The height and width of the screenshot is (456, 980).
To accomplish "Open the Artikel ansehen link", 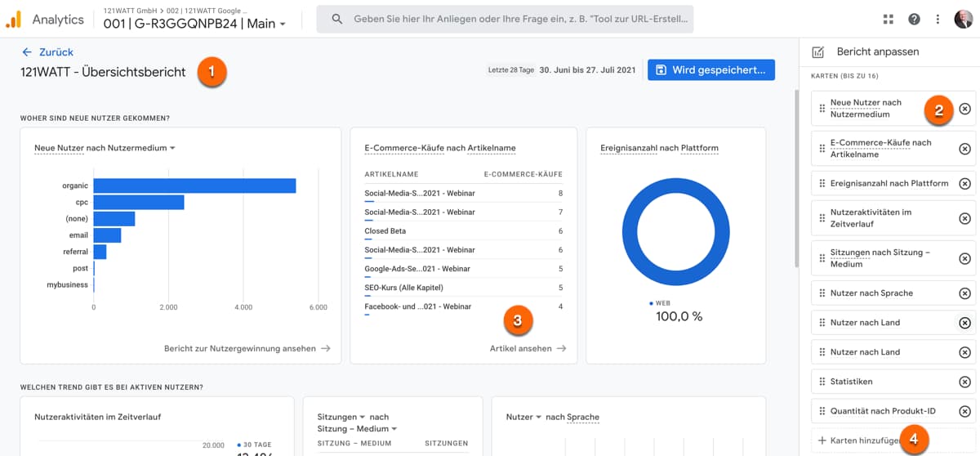I will point(528,348).
